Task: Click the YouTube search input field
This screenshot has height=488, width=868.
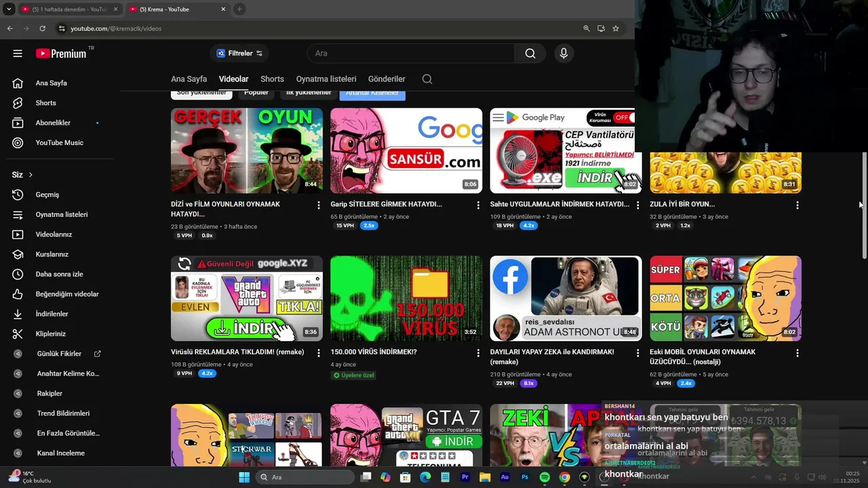Action: [x=410, y=54]
